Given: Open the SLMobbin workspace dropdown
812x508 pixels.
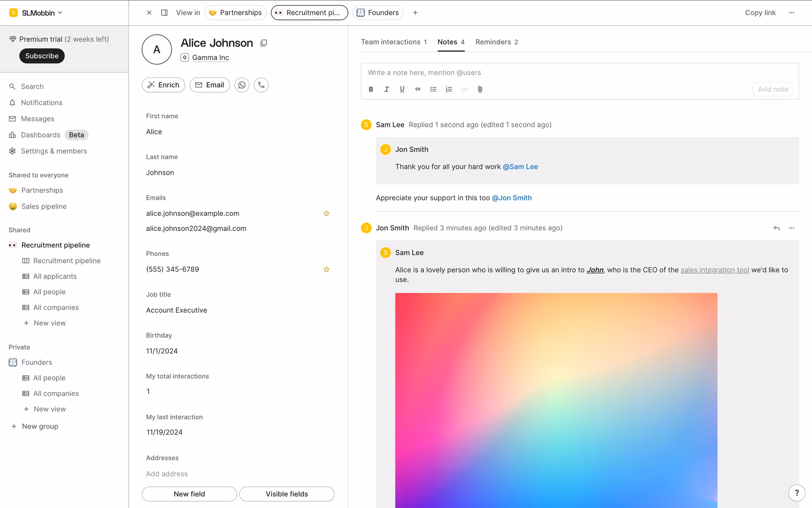Looking at the screenshot, I should (x=38, y=13).
